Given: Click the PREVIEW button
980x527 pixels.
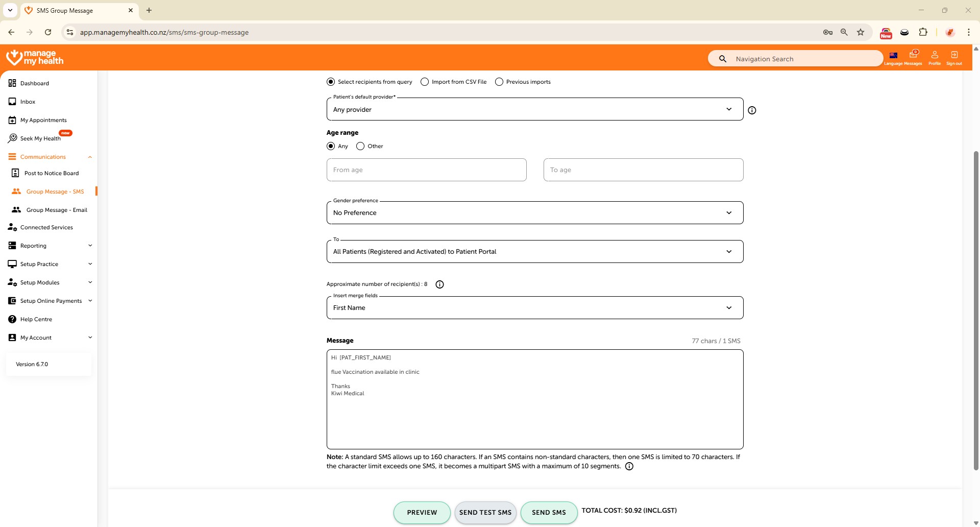Looking at the screenshot, I should click(x=422, y=513).
